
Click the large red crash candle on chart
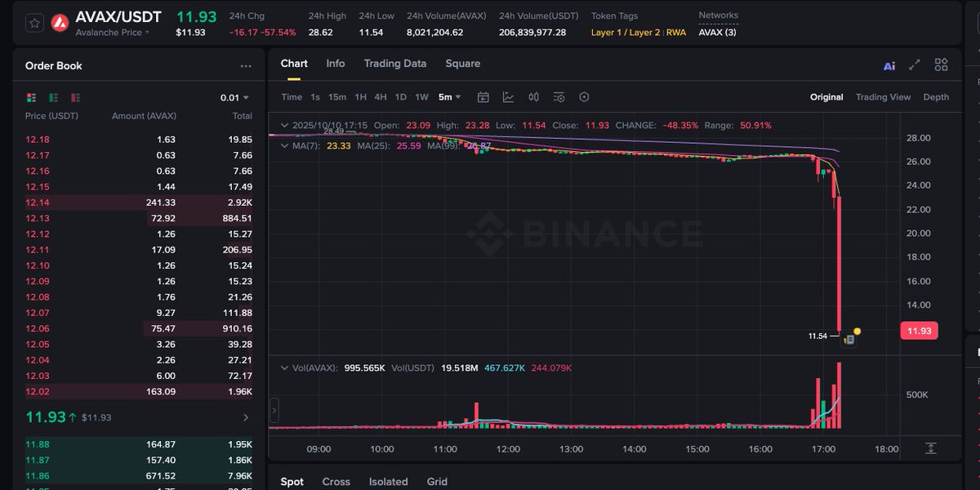click(839, 264)
